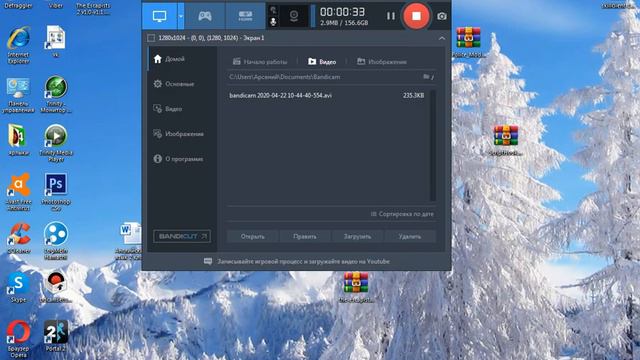Toggle the webcam overlay icon
This screenshot has width=640, height=360.
[294, 16]
